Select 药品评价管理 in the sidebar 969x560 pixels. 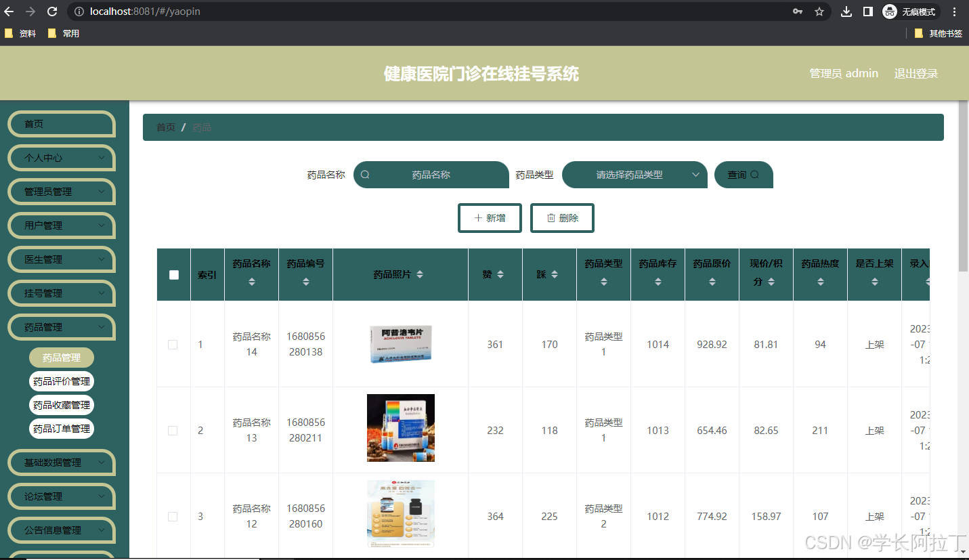pyautogui.click(x=61, y=381)
